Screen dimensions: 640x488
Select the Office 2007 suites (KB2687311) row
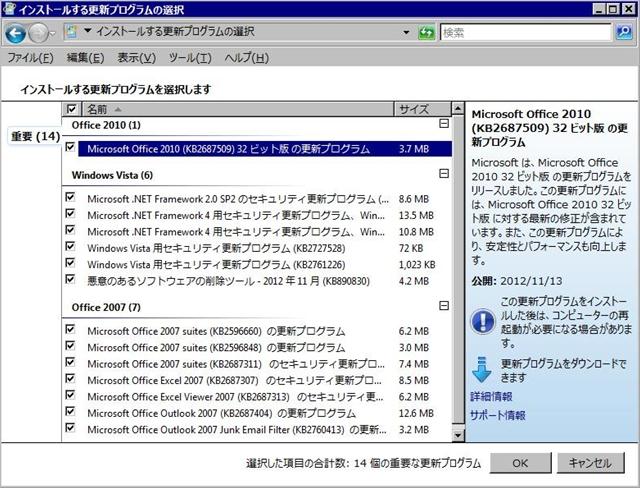265,364
